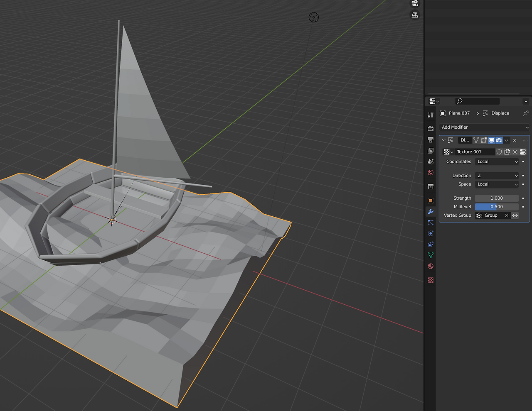
Task: Click the camera view icon in viewport
Action: 415,4
